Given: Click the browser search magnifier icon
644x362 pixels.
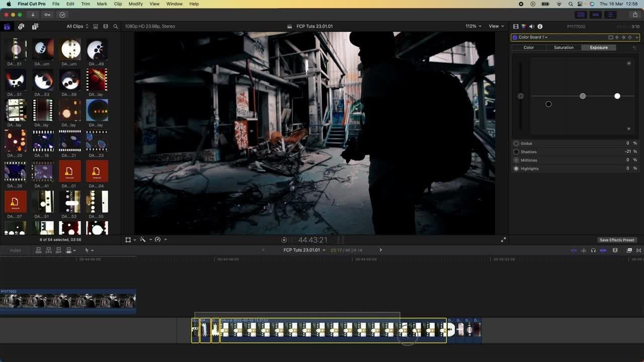Looking at the screenshot, I should click(116, 26).
